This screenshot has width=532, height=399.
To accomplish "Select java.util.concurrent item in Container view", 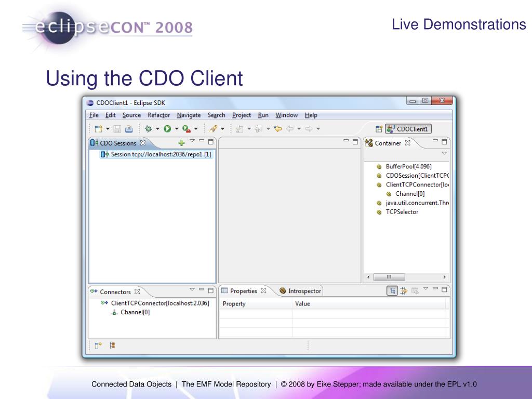I will coord(413,203).
